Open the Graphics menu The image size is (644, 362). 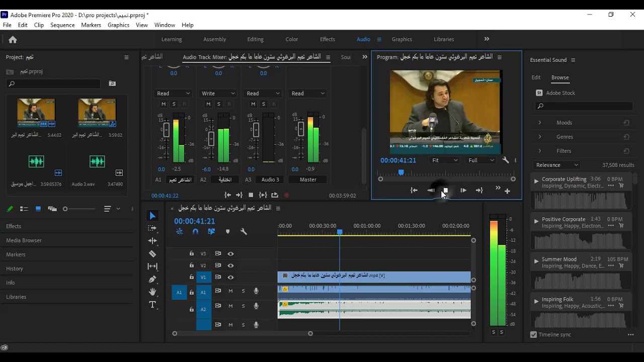tap(118, 25)
